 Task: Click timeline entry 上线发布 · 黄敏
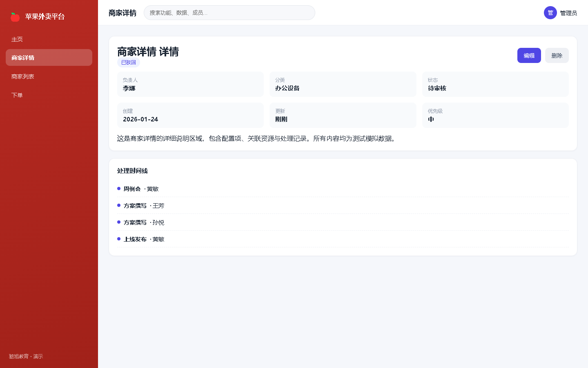(x=343, y=239)
